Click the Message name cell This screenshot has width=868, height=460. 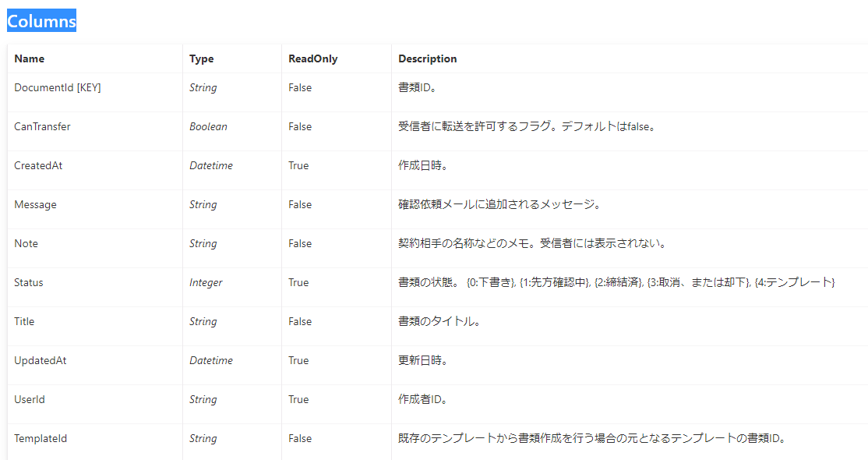click(35, 204)
